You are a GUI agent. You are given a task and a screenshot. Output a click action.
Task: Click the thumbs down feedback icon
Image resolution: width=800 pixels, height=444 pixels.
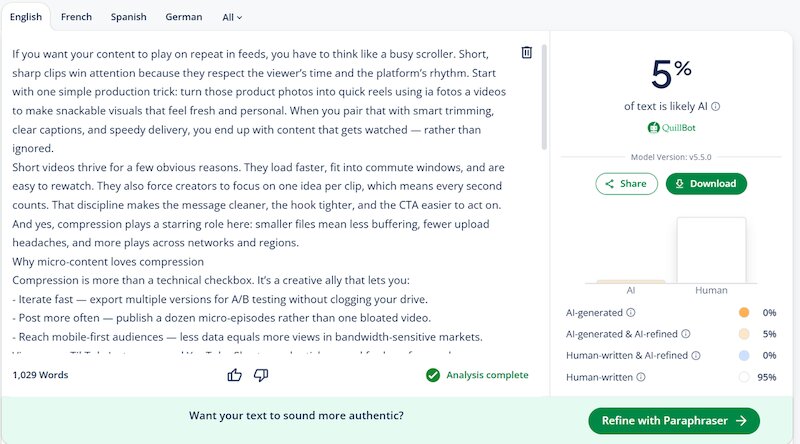[x=261, y=375]
